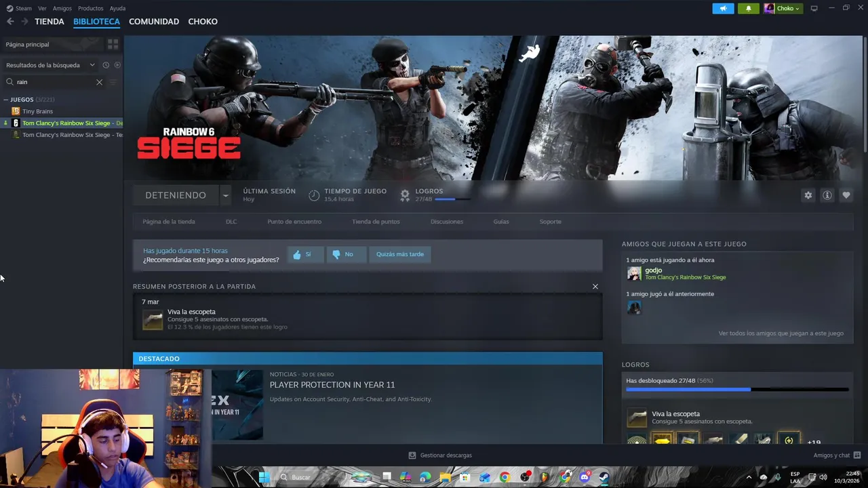Open the DLC tab

(x=231, y=222)
